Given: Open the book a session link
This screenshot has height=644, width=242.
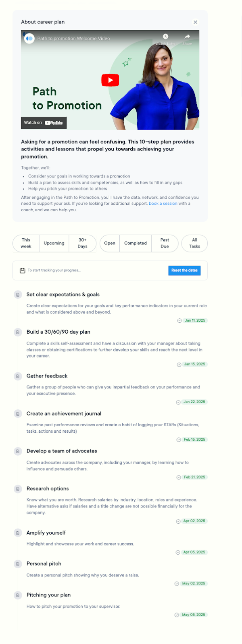Looking at the screenshot, I should (163, 204).
